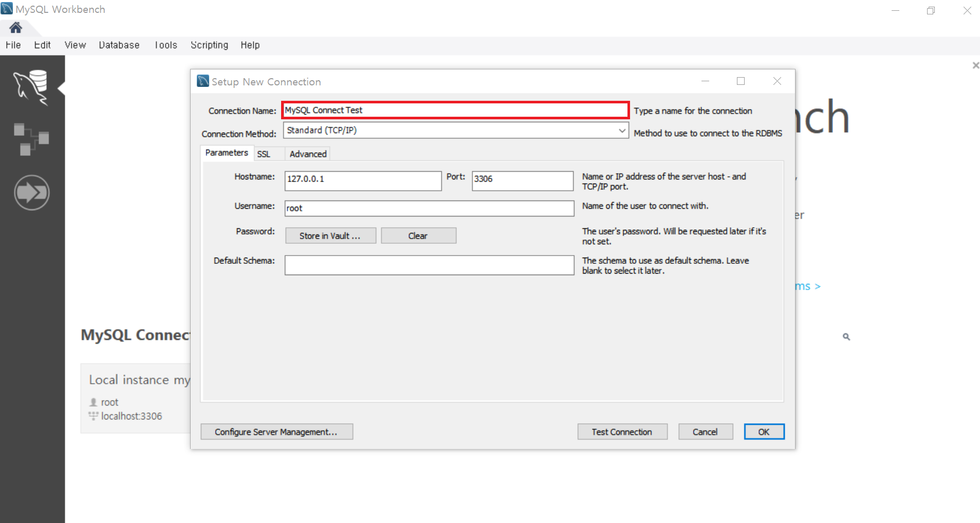
Task: Click the connections search magnifier icon
Action: point(846,337)
